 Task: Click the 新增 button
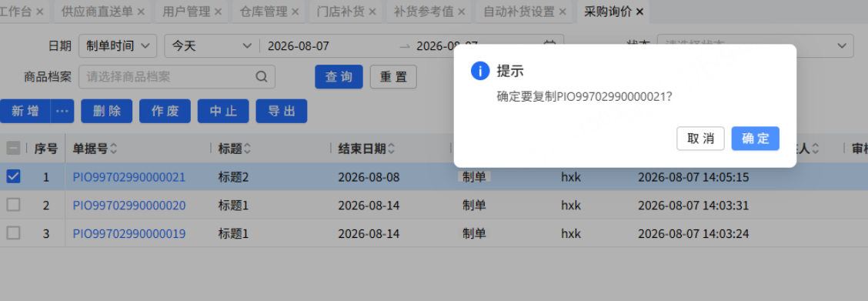[x=25, y=111]
